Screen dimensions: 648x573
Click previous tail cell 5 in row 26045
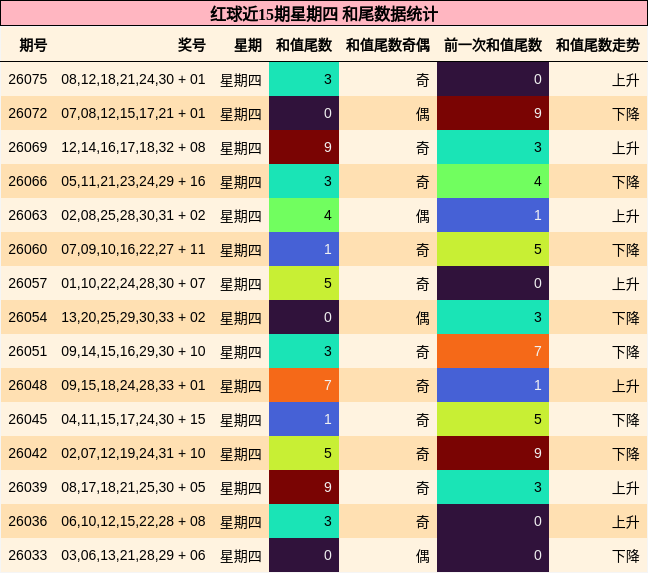pyautogui.click(x=493, y=419)
